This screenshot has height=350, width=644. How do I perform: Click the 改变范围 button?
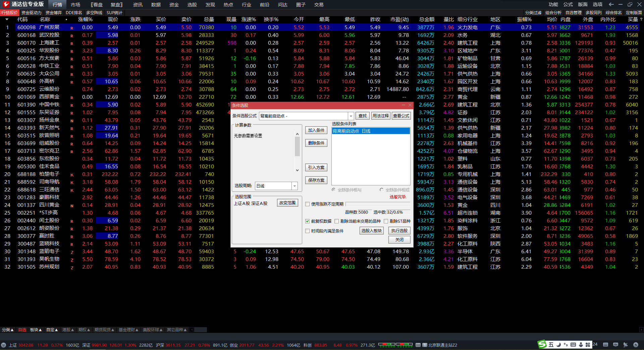pos(287,203)
